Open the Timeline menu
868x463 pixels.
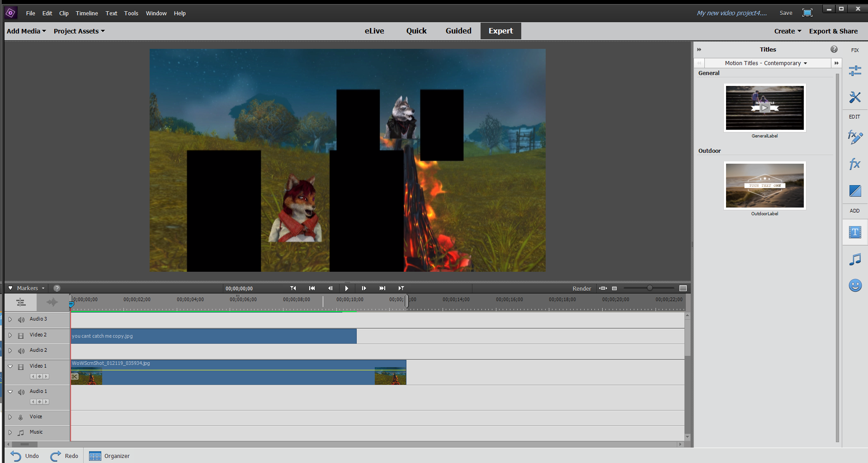click(x=87, y=13)
